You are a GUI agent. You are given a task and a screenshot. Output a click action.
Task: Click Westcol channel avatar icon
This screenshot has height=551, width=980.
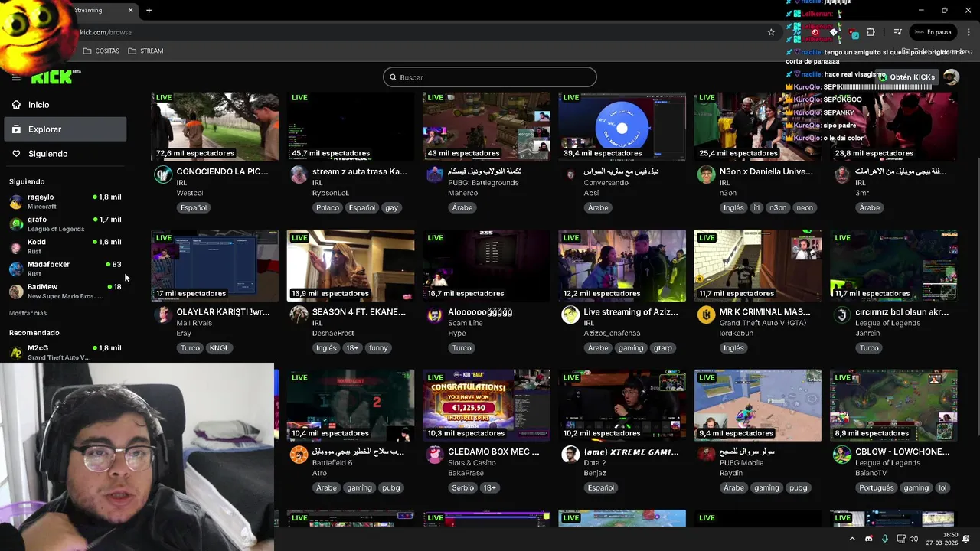163,175
